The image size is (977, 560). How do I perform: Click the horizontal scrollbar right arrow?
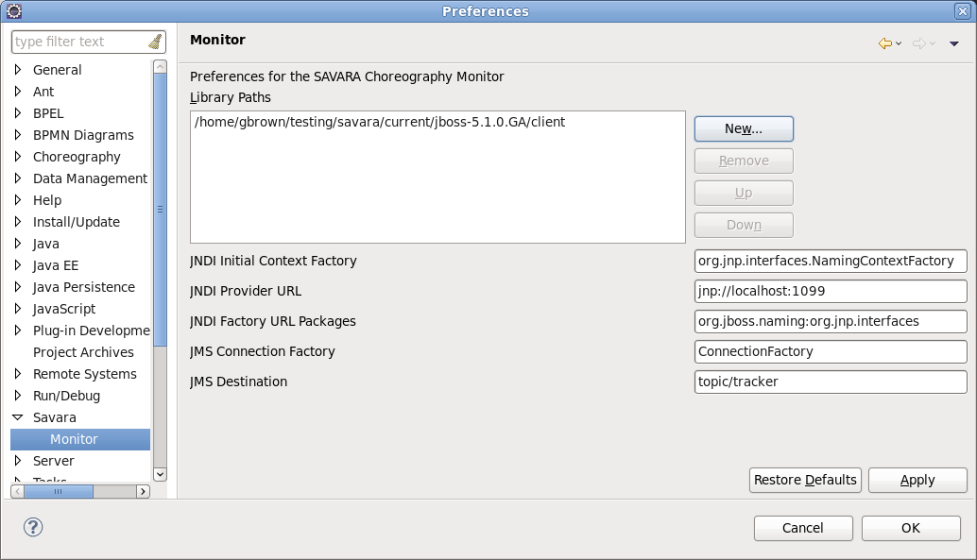pyautogui.click(x=144, y=491)
